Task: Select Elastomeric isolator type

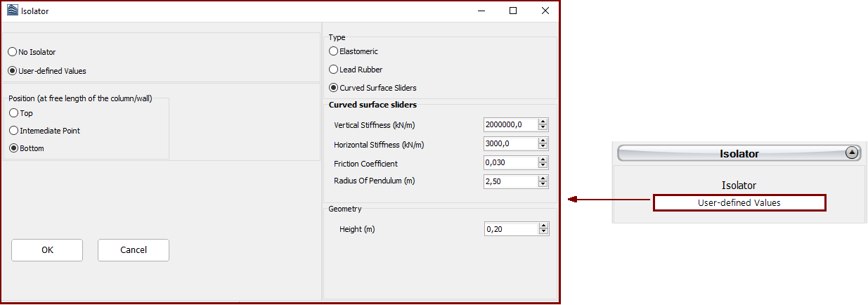Action: [x=334, y=51]
